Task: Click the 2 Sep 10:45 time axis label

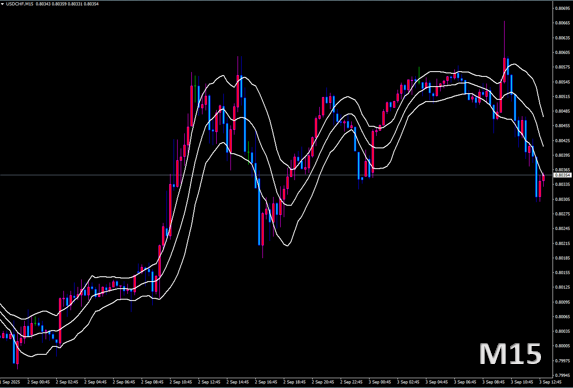Action: [x=181, y=382]
